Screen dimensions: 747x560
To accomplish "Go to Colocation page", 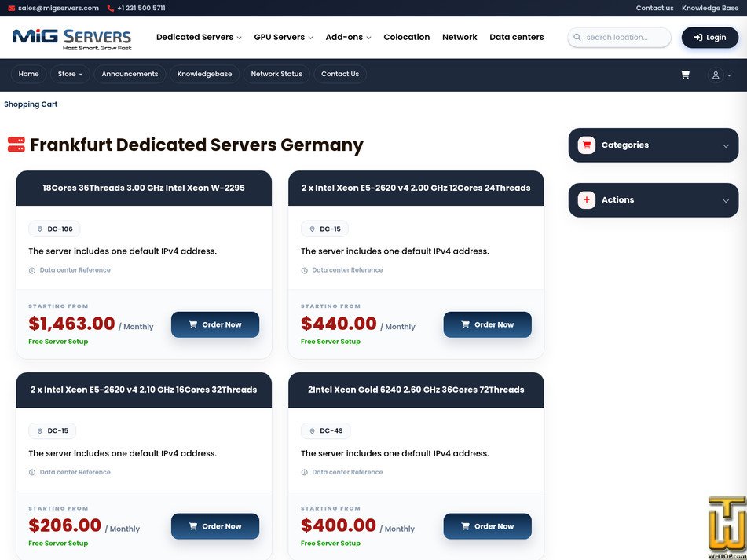I will (406, 37).
